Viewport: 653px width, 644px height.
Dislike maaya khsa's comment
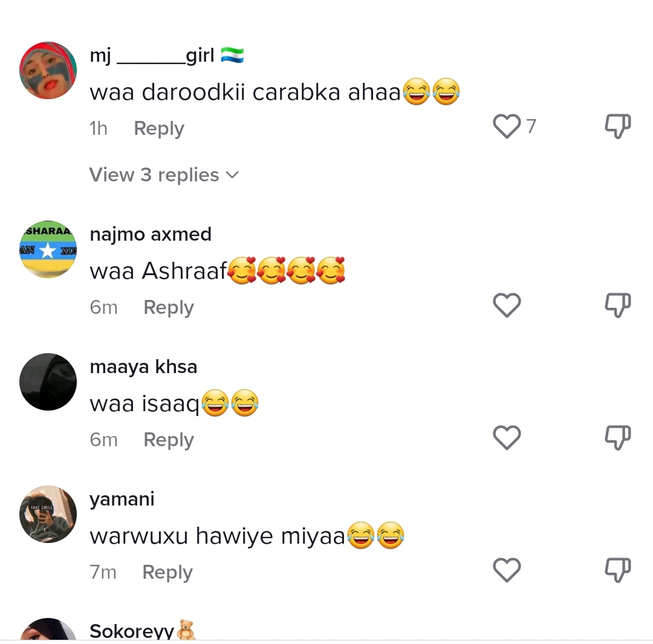[x=617, y=437]
